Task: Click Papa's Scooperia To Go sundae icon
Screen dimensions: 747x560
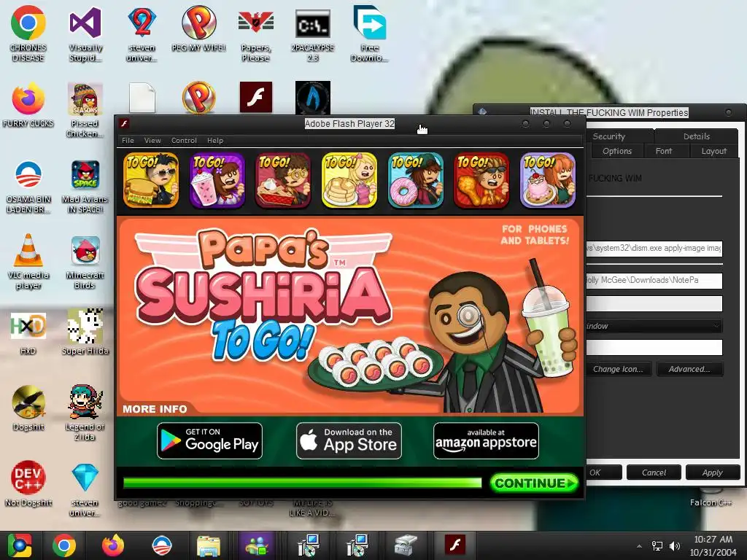Action: click(548, 180)
